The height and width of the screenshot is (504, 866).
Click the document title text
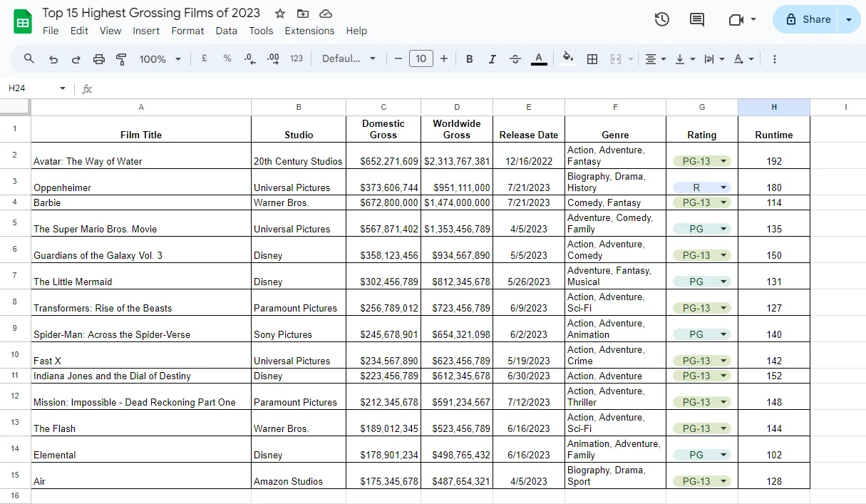151,13
